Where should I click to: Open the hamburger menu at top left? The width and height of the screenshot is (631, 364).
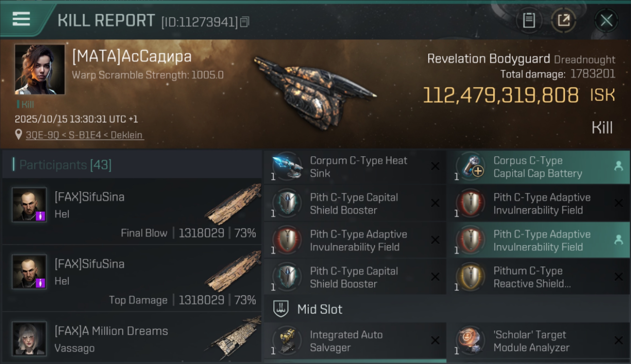coord(21,18)
